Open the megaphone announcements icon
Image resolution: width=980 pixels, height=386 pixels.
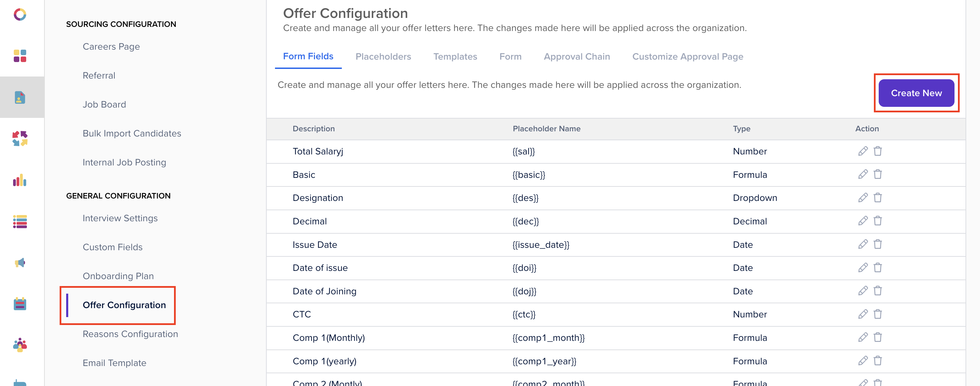pos(20,263)
